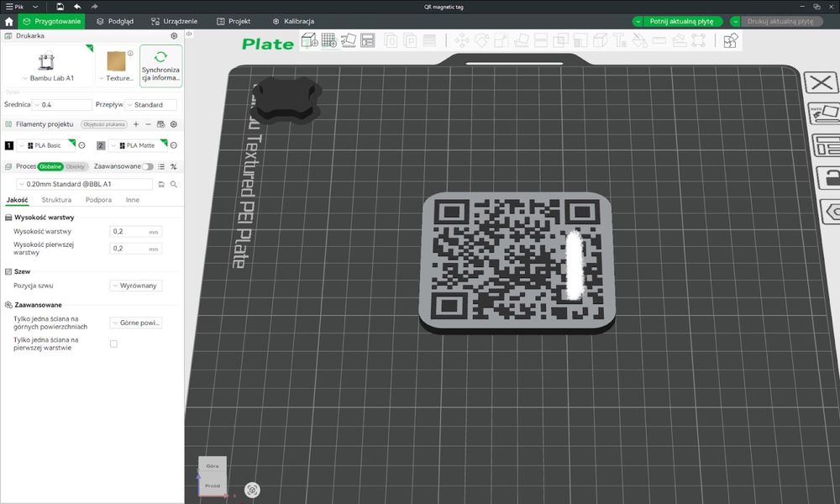840x504 pixels.
Task: Switch to the Przygotowanie tab
Action: click(51, 22)
